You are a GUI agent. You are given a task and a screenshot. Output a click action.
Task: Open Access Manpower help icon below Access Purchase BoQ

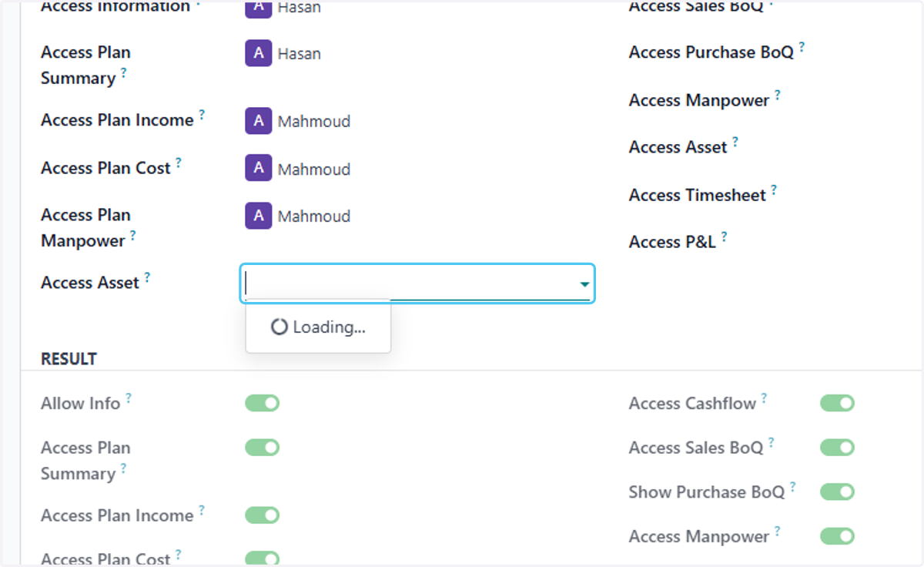[777, 95]
